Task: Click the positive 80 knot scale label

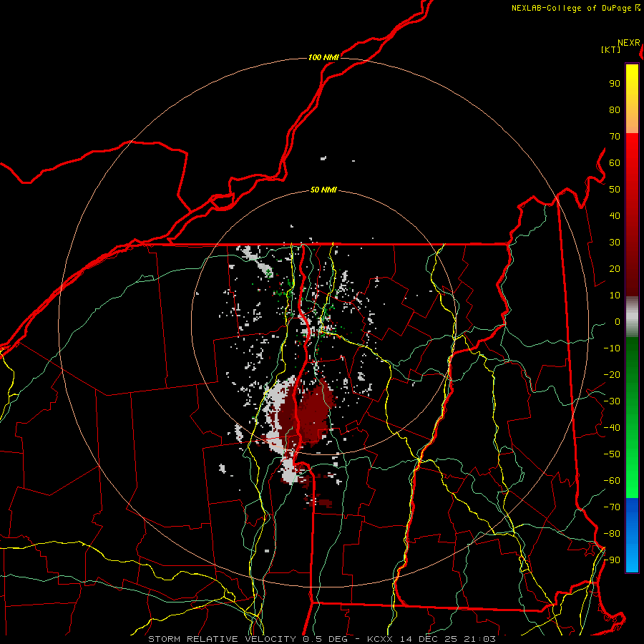Action: pyautogui.click(x=615, y=109)
